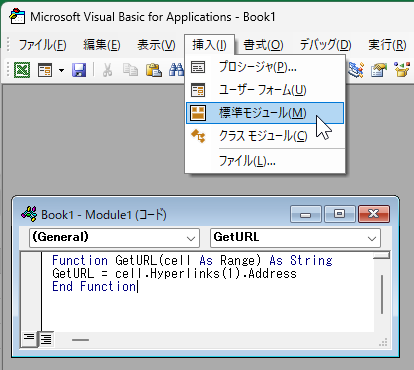Click the Paste clipboard toolbar icon
Image resolution: width=414 pixels, height=370 pixels.
click(154, 70)
